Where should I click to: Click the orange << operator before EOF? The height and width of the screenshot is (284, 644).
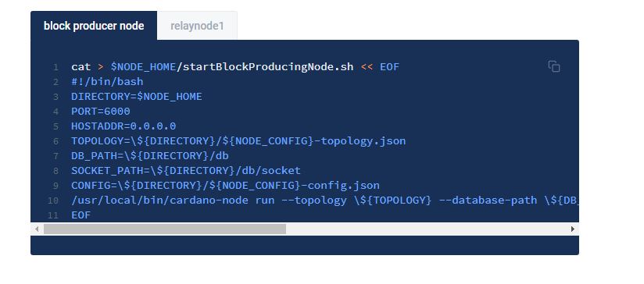(x=367, y=67)
